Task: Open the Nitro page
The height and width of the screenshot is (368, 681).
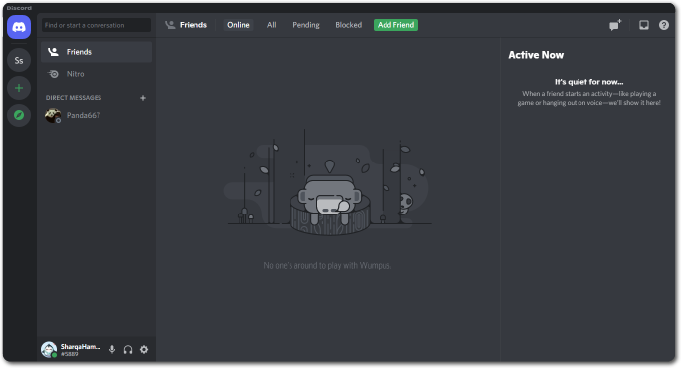Action: tap(96, 74)
